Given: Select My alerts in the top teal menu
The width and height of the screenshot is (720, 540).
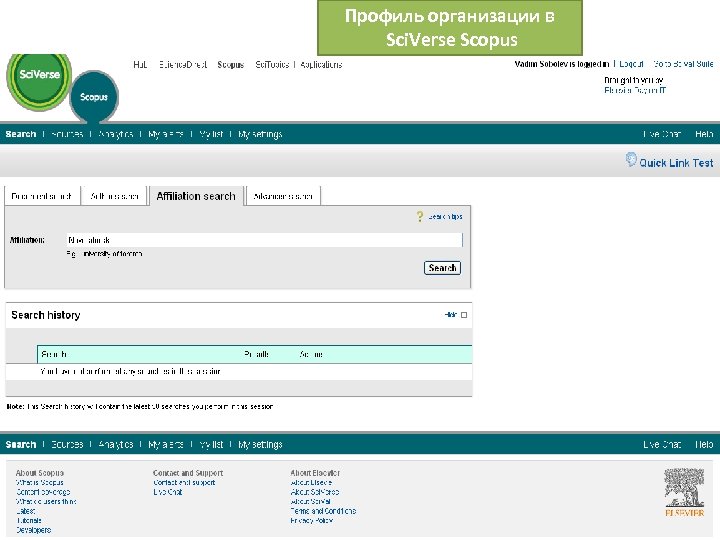Looking at the screenshot, I should point(166,134).
